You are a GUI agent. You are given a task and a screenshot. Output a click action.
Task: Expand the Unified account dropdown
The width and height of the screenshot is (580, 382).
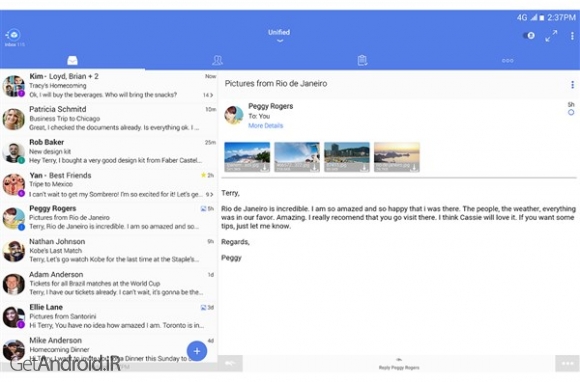tap(279, 36)
